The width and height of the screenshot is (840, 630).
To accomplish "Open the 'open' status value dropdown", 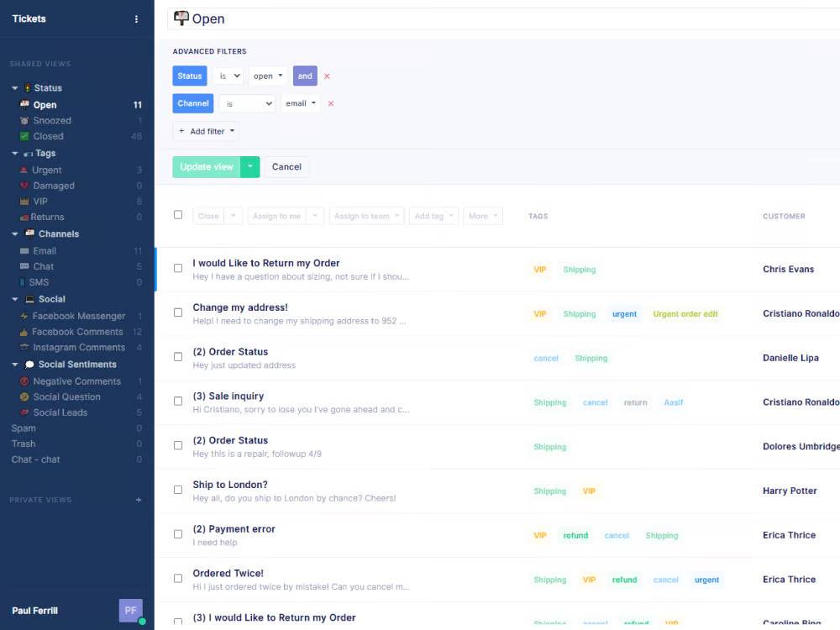I will pos(269,76).
